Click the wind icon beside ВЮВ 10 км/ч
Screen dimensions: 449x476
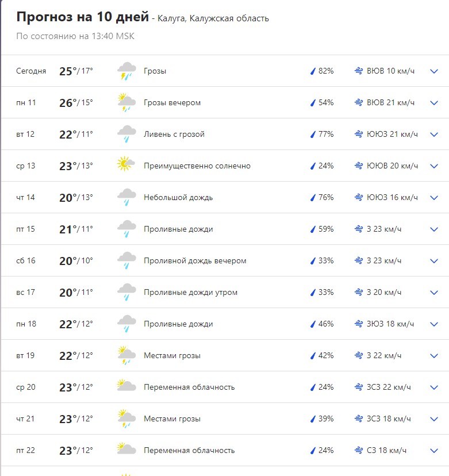(359, 71)
